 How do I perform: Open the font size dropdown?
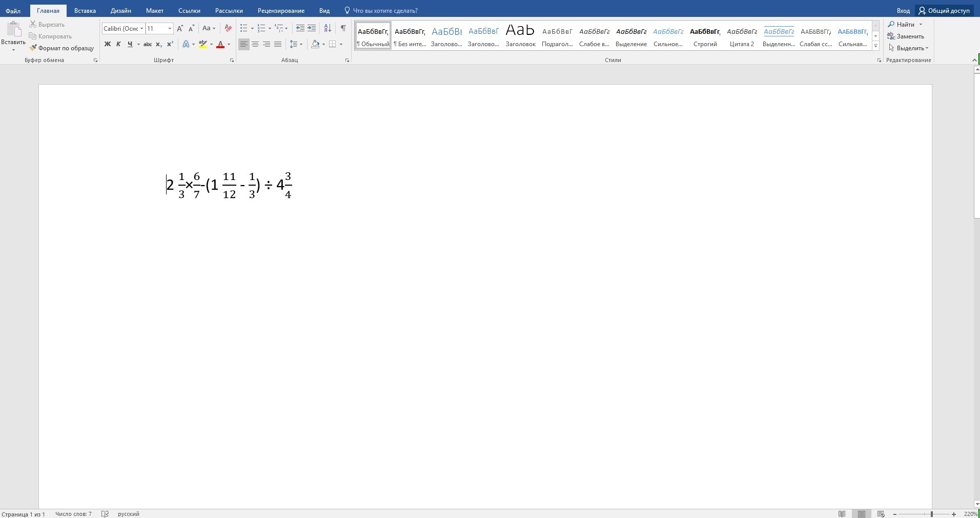(170, 28)
